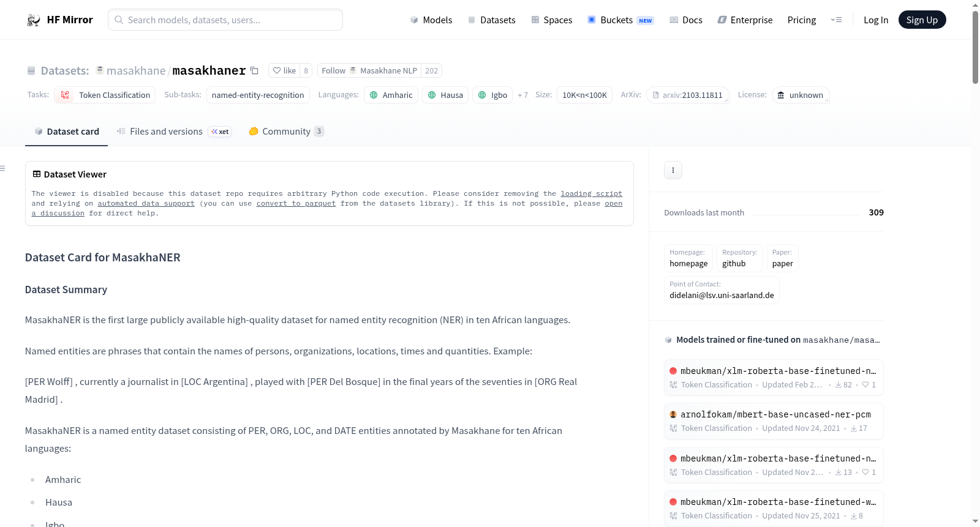Open the arxiv:2103.11811 tag
980x527 pixels.
click(687, 95)
